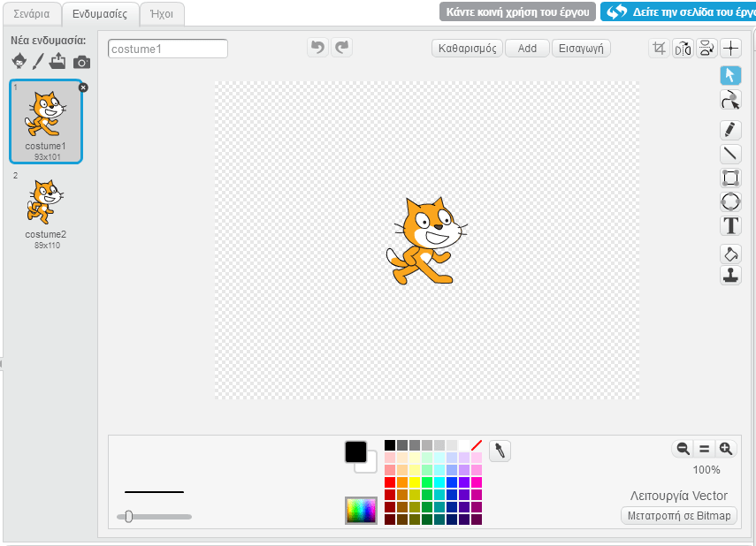Zoom in the paint canvas
This screenshot has width=756, height=546.
(x=726, y=449)
